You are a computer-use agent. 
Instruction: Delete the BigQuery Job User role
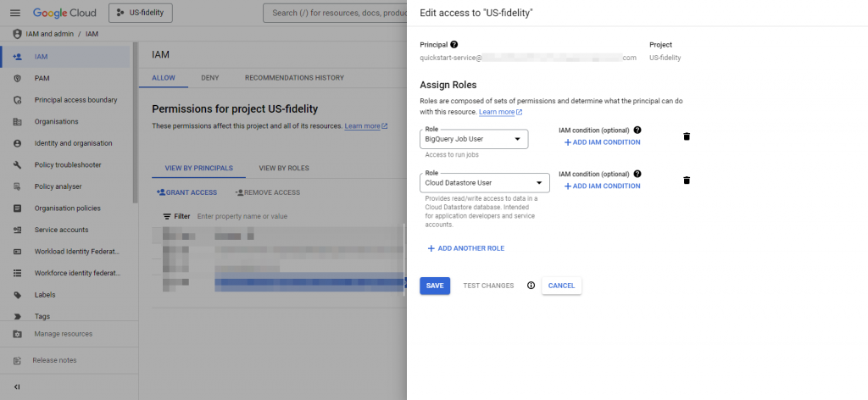pos(687,136)
